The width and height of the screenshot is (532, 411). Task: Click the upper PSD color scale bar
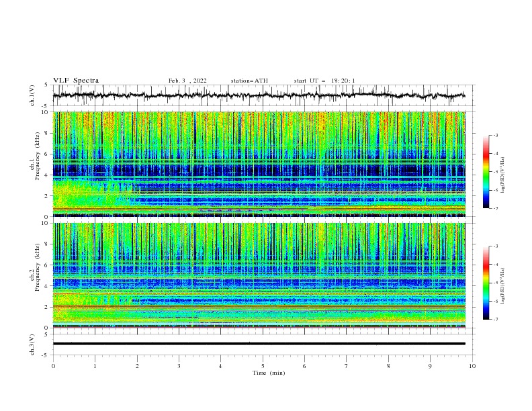point(486,172)
